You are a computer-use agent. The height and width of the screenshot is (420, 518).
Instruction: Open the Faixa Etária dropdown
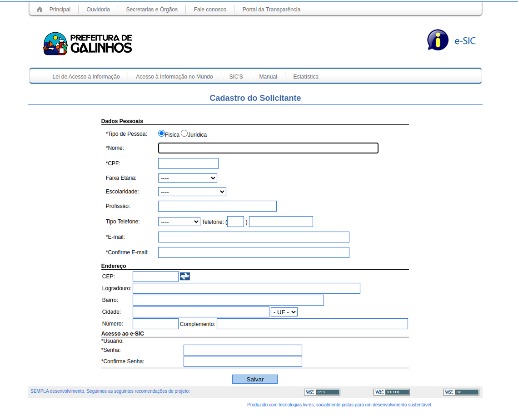(x=187, y=178)
